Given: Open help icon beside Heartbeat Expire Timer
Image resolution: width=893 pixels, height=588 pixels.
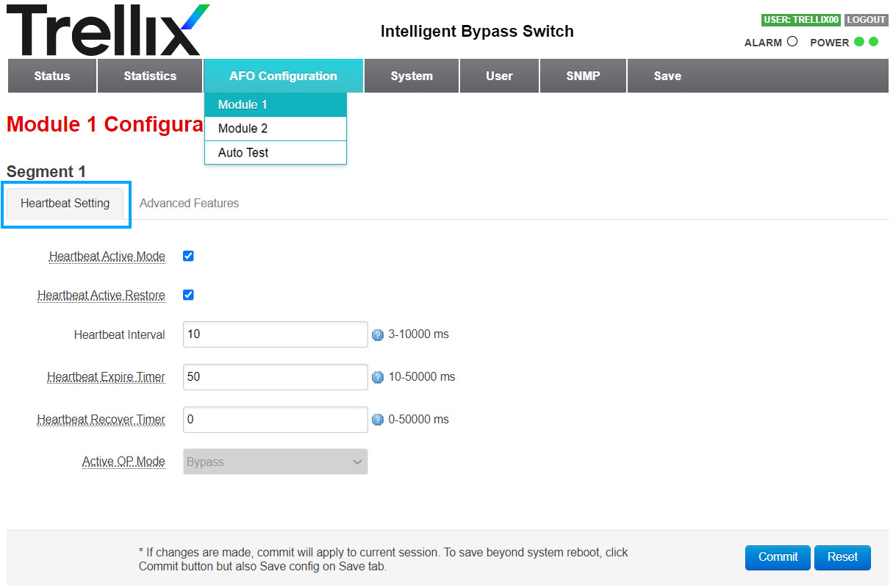Looking at the screenshot, I should point(378,378).
